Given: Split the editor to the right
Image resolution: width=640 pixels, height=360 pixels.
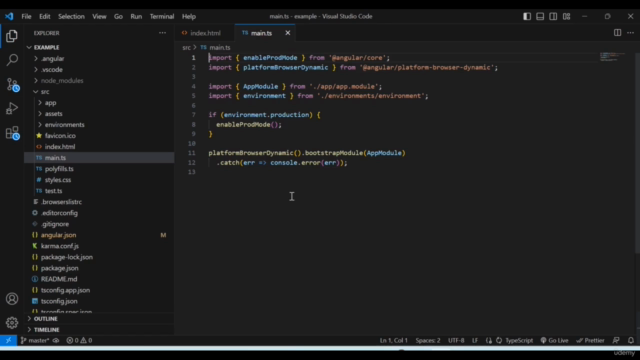Looking at the screenshot, I should pos(618,33).
